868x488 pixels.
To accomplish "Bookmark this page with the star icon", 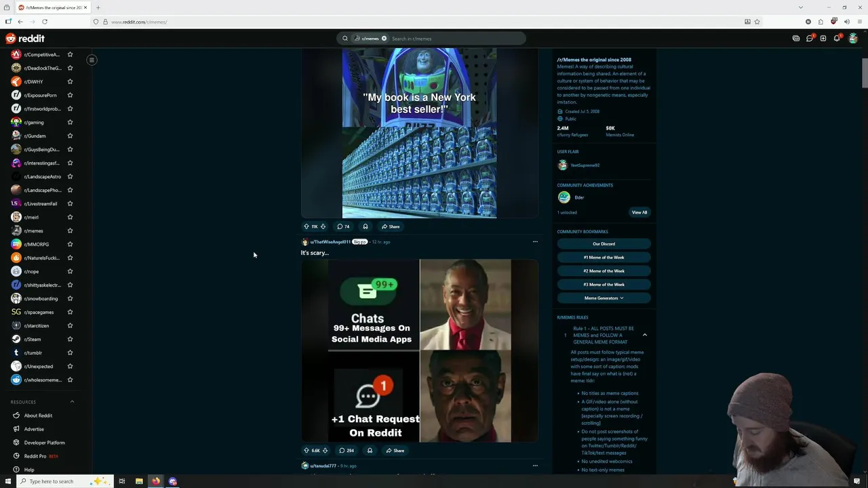I will pos(757,22).
